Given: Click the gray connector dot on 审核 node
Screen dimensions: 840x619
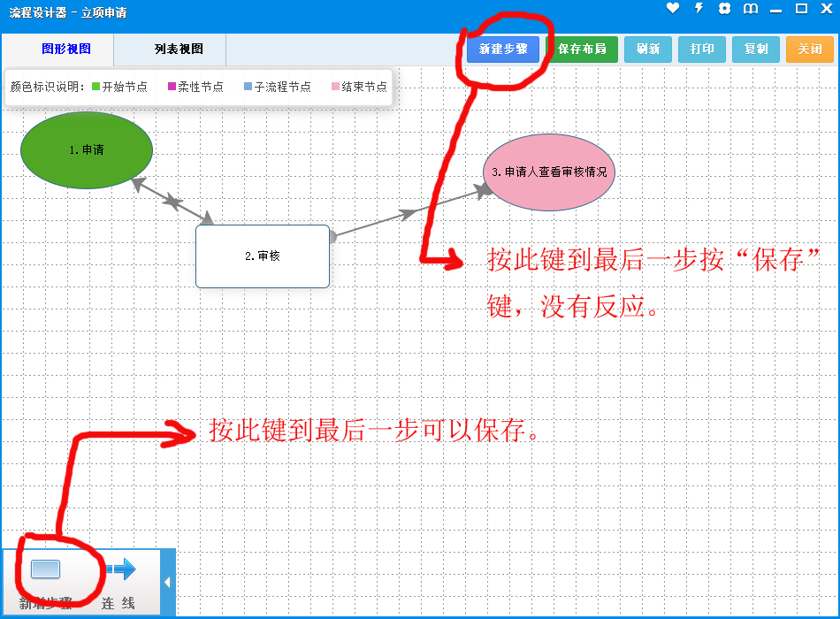Looking at the screenshot, I should (332, 236).
